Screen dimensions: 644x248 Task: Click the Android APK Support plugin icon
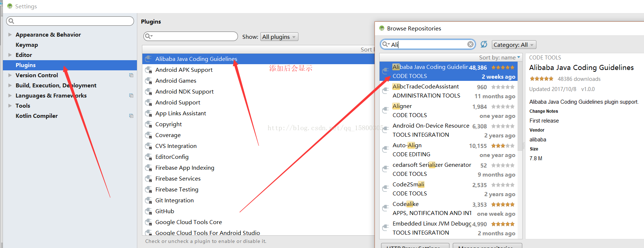(148, 70)
